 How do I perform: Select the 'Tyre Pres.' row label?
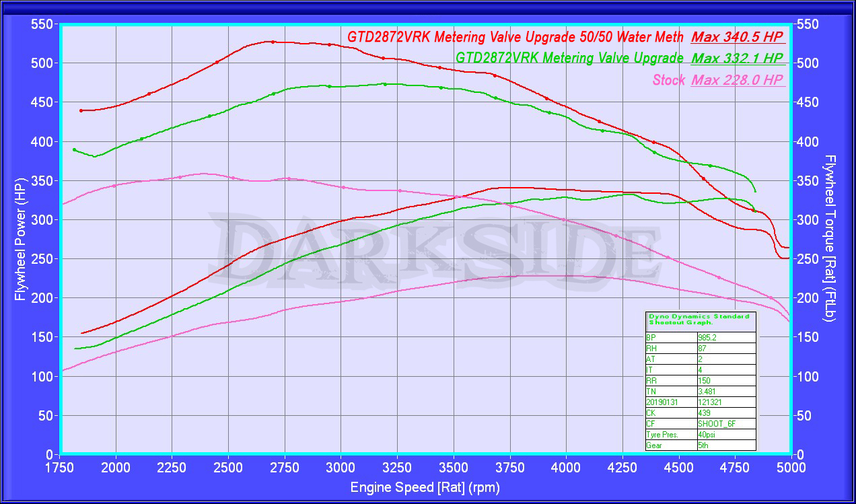[662, 435]
